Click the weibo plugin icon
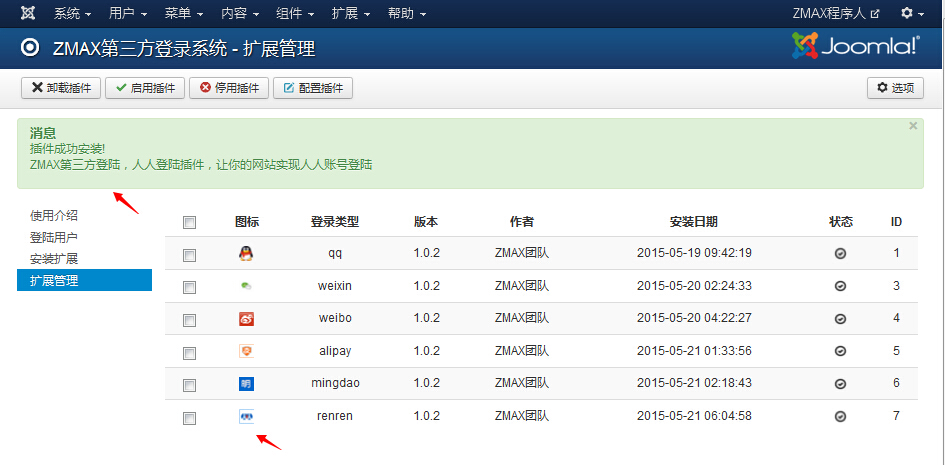 tap(246, 319)
